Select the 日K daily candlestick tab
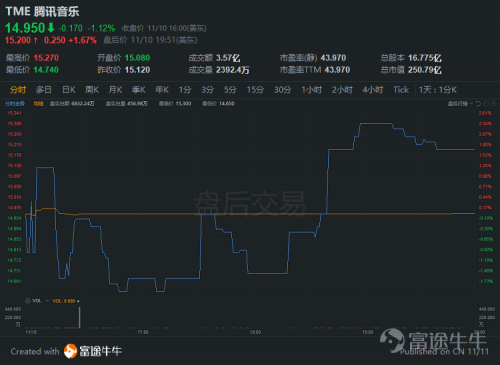 [x=69, y=90]
